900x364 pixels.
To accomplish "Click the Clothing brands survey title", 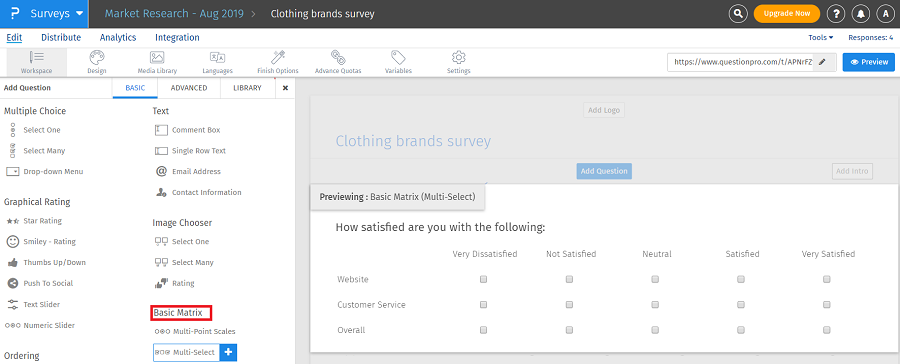I will click(413, 141).
